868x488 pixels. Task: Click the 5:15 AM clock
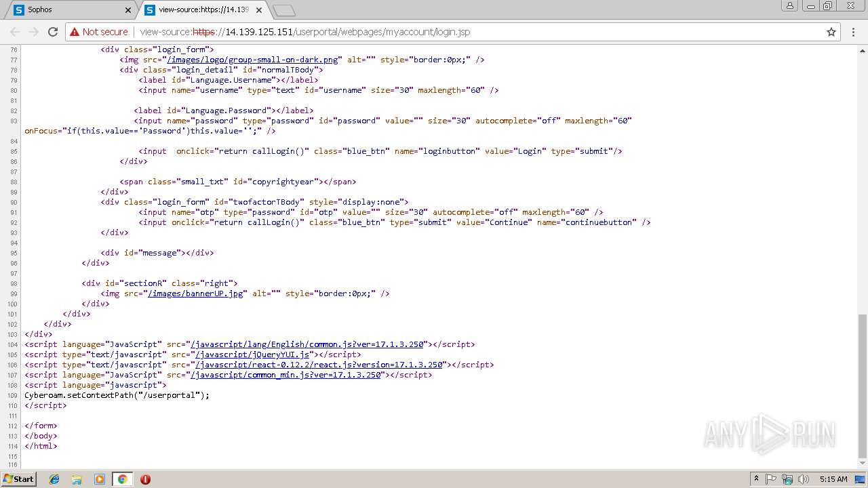tap(833, 479)
